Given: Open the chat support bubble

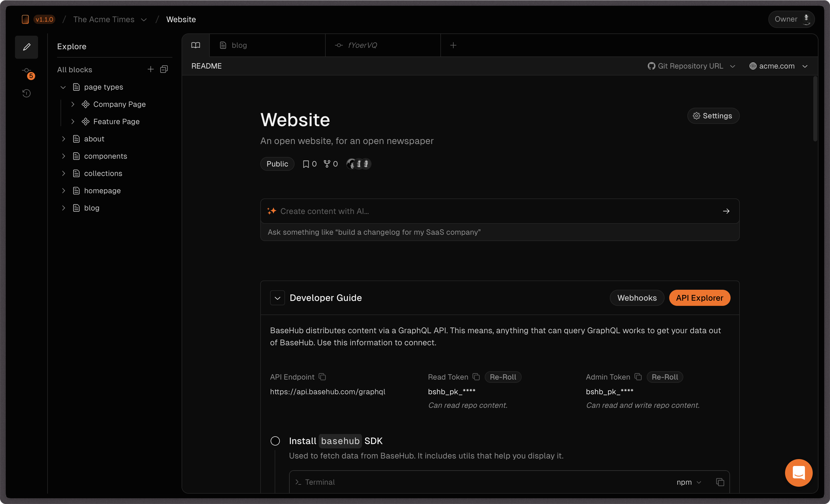Looking at the screenshot, I should pyautogui.click(x=799, y=473).
